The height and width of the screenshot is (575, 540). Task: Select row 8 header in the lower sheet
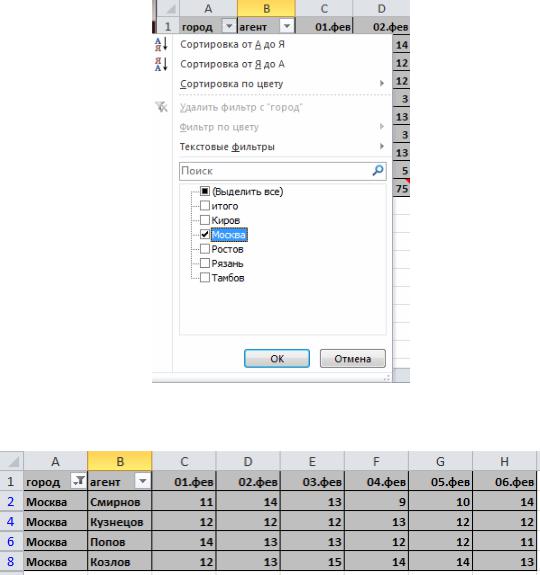[x=11, y=561]
